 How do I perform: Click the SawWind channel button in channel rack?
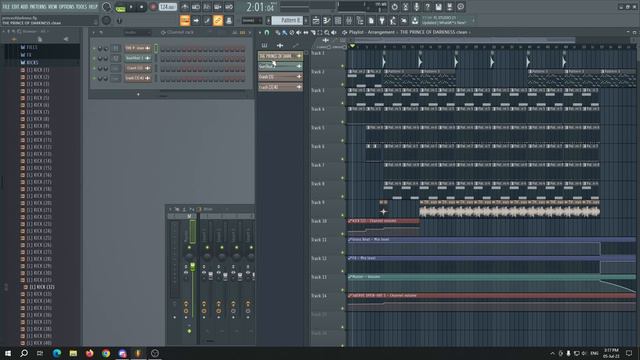coord(138,58)
